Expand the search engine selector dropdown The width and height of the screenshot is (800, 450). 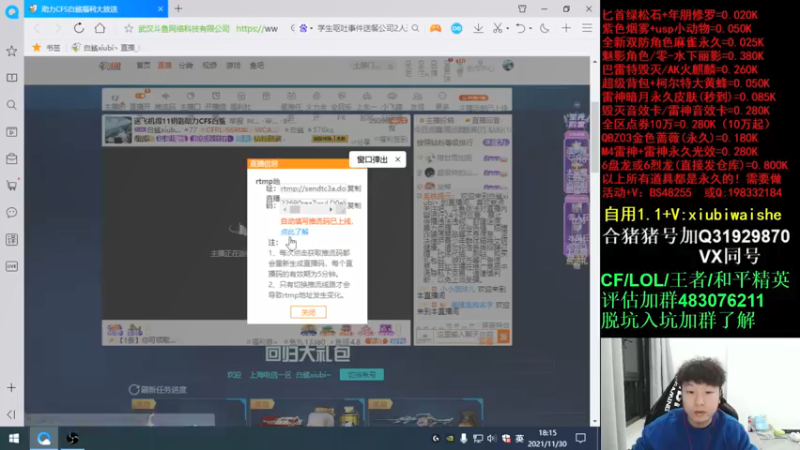tap(310, 29)
